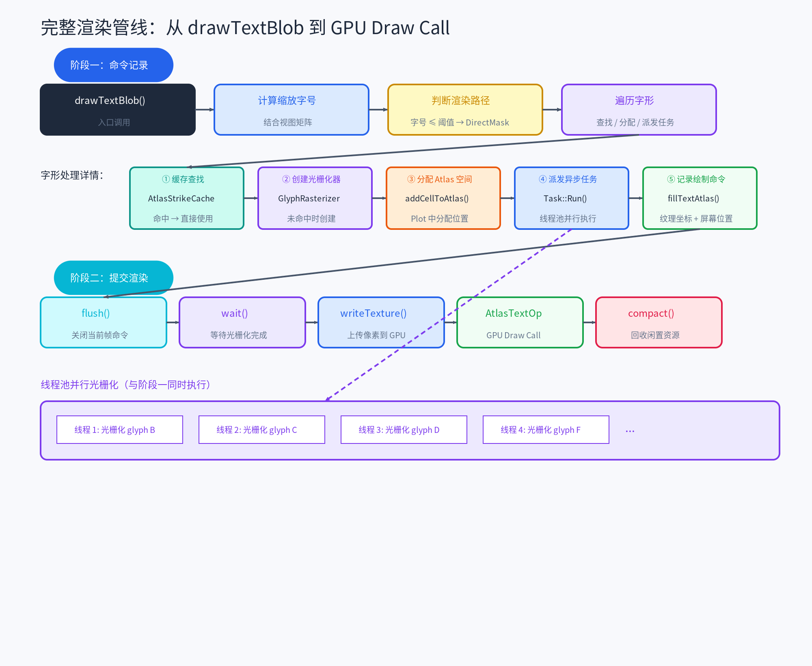
Task: Click the AtlasTextOp GPU Draw Call node
Action: click(520, 322)
